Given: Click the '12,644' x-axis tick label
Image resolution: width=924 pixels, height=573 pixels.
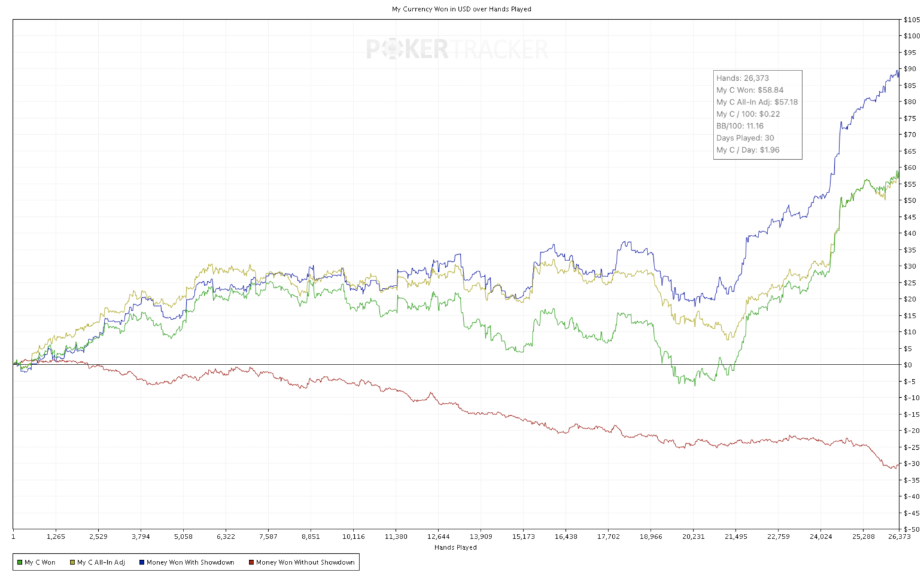Looking at the screenshot, I should 438,536.
